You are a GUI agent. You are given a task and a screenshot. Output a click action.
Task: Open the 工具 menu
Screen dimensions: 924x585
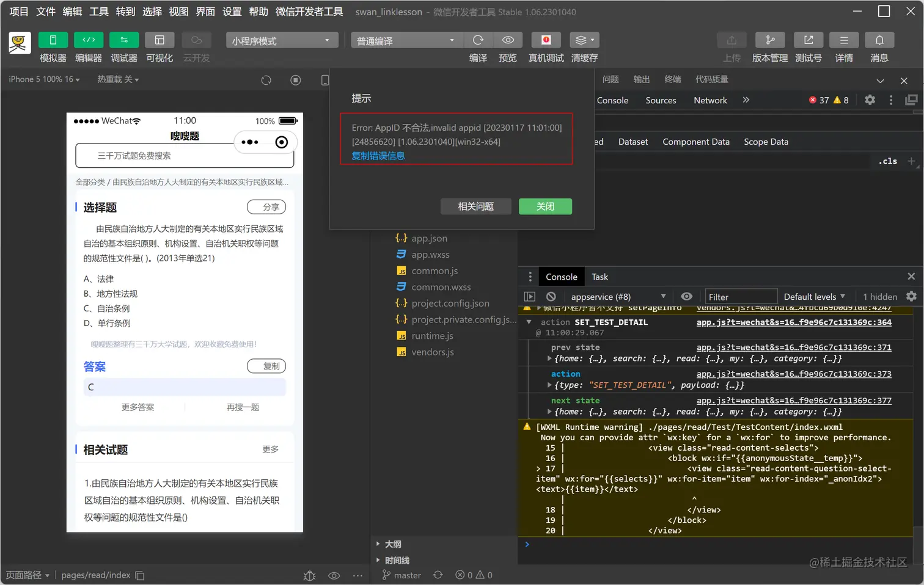[x=98, y=12]
